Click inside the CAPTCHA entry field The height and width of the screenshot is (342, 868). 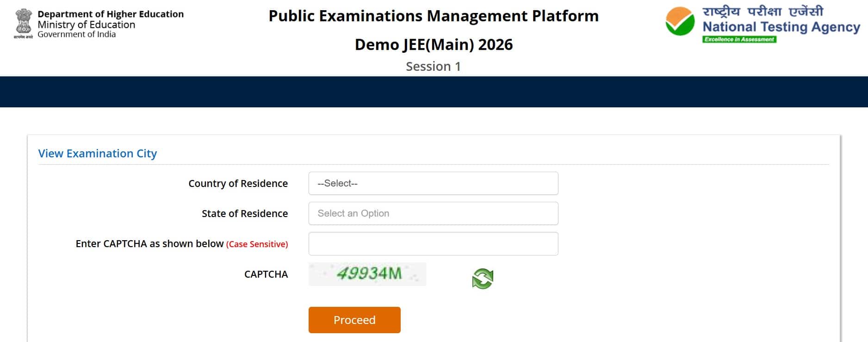pyautogui.click(x=433, y=243)
